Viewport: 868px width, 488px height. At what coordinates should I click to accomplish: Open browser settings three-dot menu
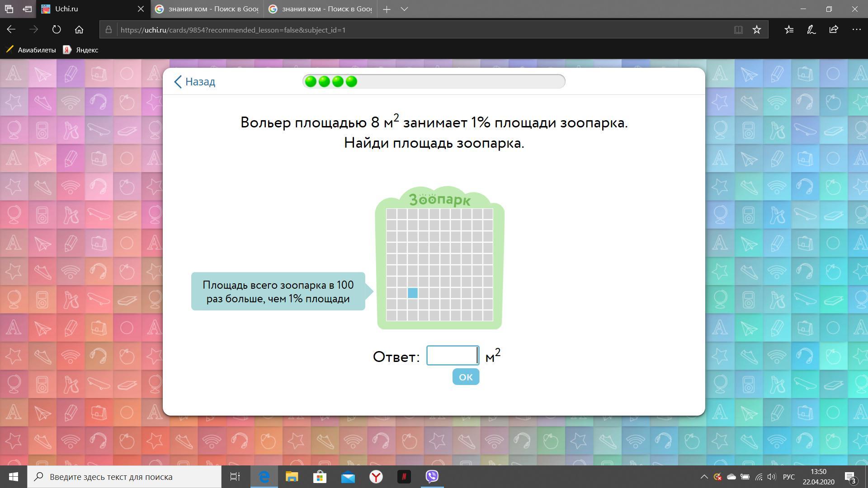point(856,30)
